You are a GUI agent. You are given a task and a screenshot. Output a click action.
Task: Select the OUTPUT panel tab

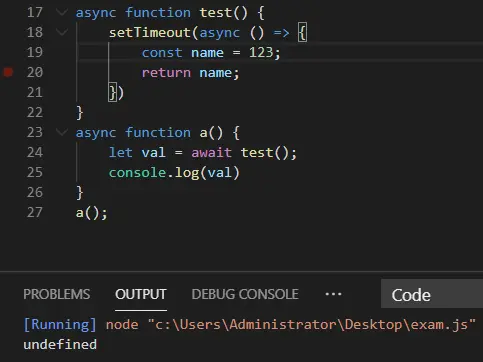(x=141, y=294)
